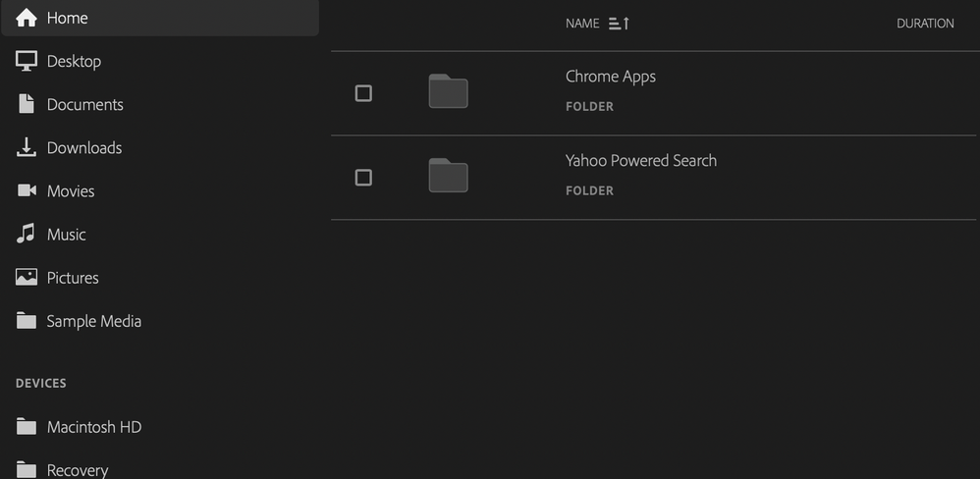Screen dimensions: 980x479
Task: Click the Desktop monitor icon
Action: click(x=27, y=61)
